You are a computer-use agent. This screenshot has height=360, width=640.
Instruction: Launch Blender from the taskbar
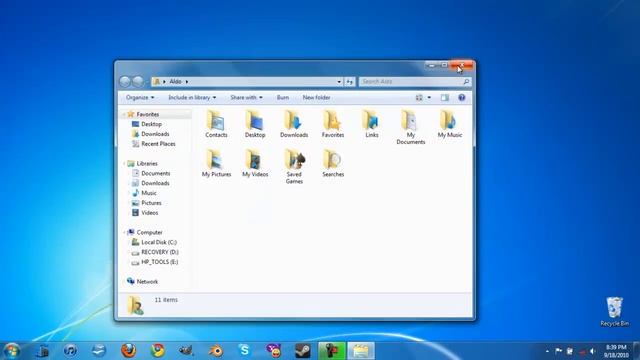(216, 351)
